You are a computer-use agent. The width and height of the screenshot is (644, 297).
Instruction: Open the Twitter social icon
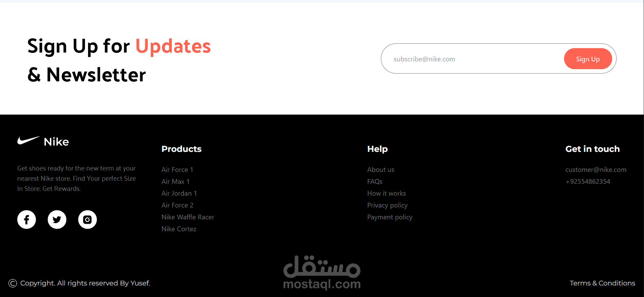tap(57, 220)
